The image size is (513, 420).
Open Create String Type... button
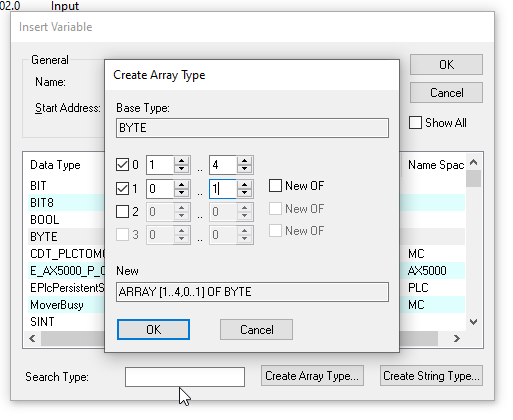coord(431,376)
